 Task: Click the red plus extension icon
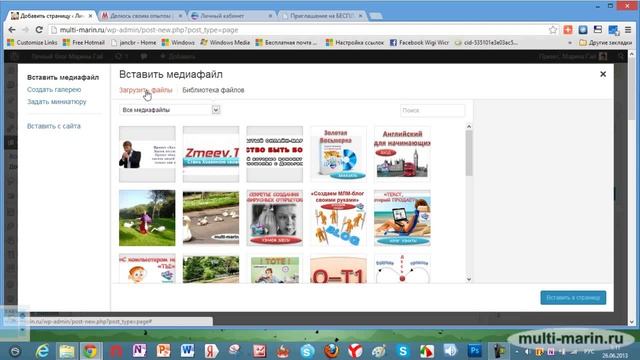(568, 30)
